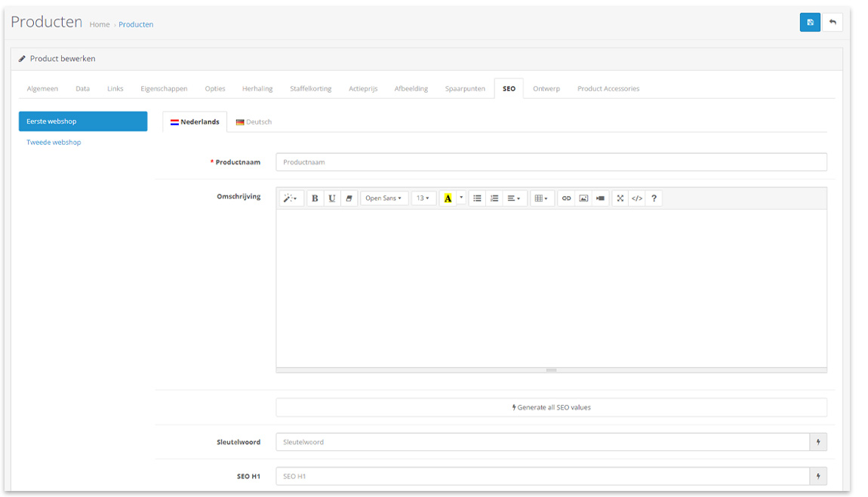
Task: Toggle bold formatting in editor
Action: [x=315, y=198]
